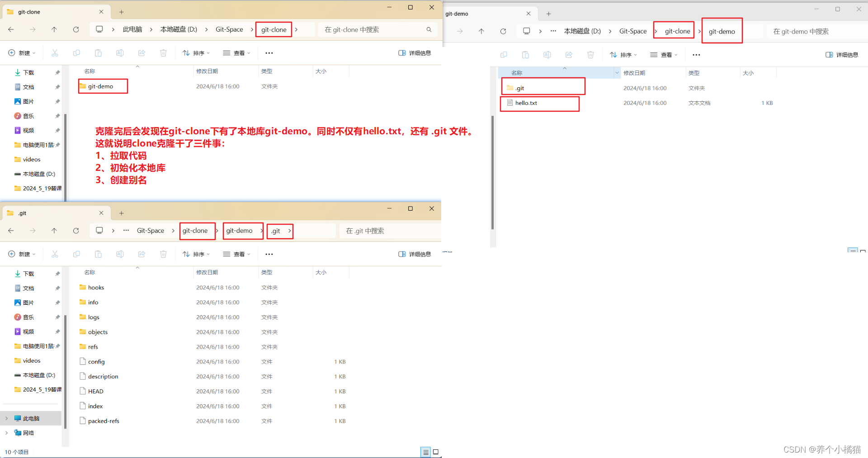This screenshot has width=868, height=458.
Task: Switch to details view in .git status bar
Action: pos(425,452)
